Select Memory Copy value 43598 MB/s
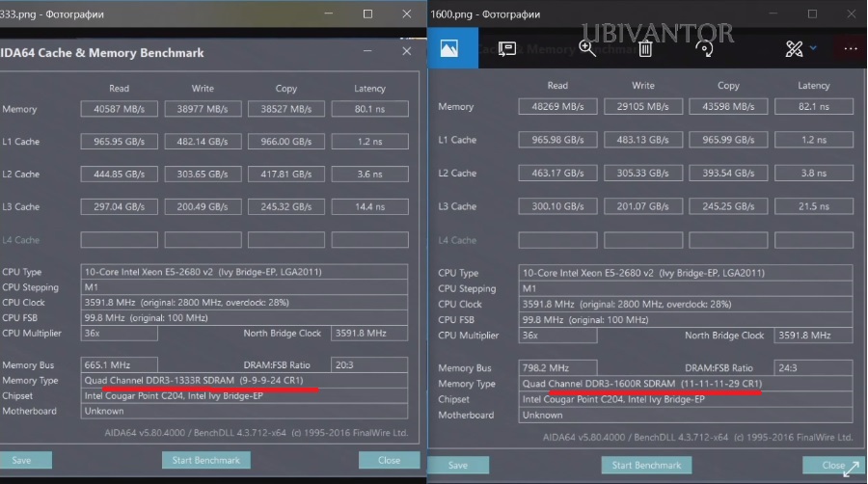 click(728, 106)
